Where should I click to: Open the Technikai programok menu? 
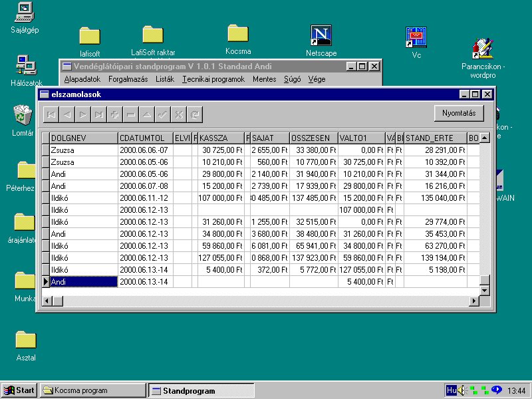[213, 79]
